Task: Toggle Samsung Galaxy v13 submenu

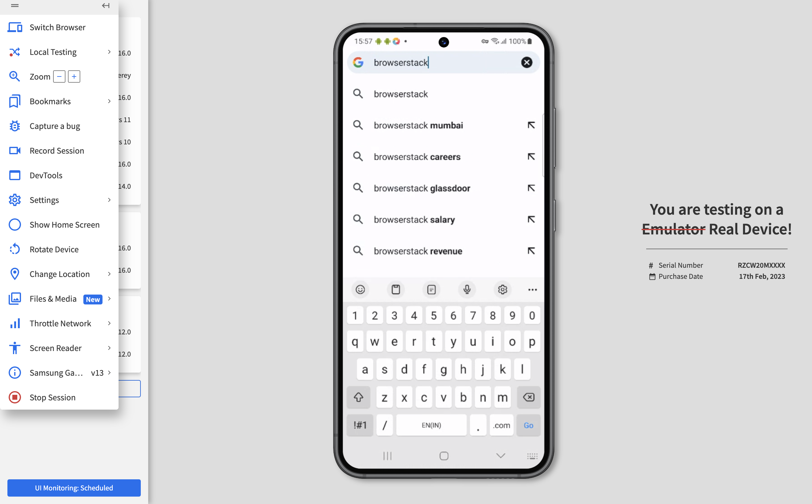Action: [110, 373]
